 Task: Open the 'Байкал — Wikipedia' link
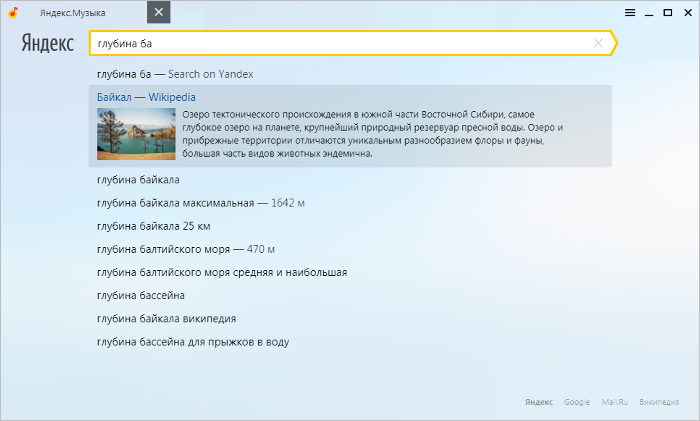click(x=146, y=97)
